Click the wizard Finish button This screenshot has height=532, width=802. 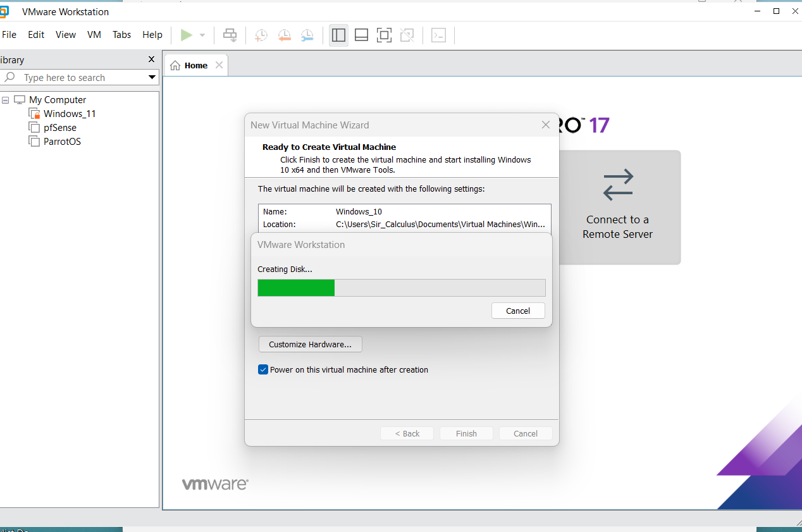[466, 433]
